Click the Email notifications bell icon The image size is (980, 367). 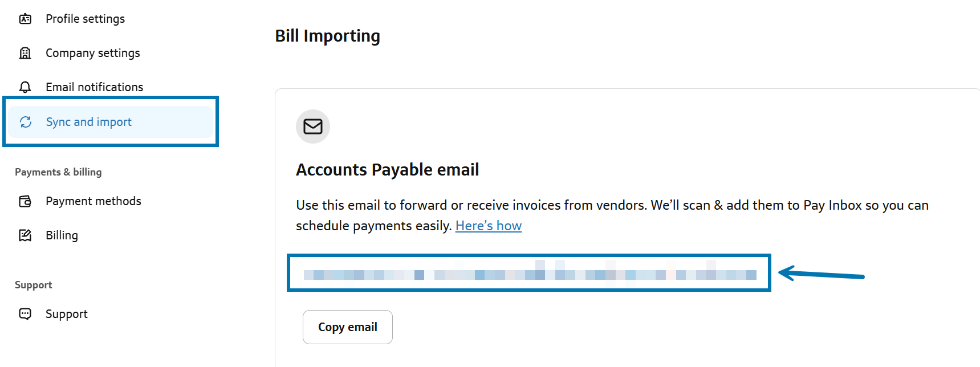click(25, 87)
